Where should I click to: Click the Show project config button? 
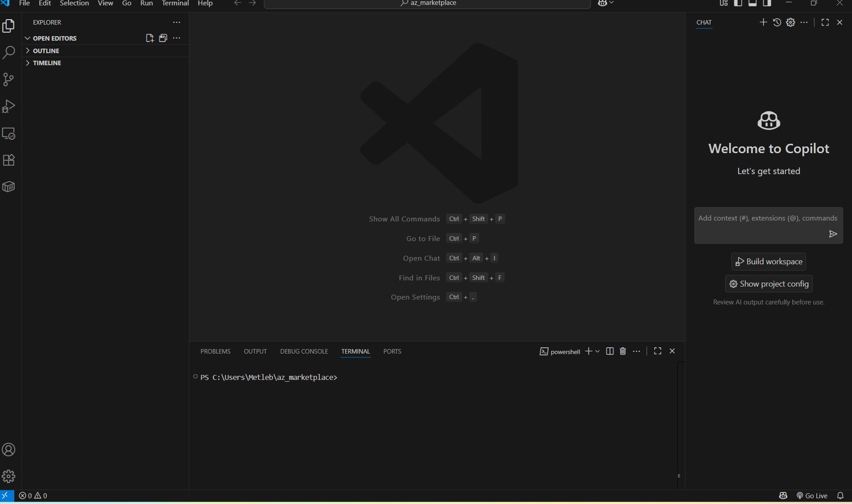(768, 284)
